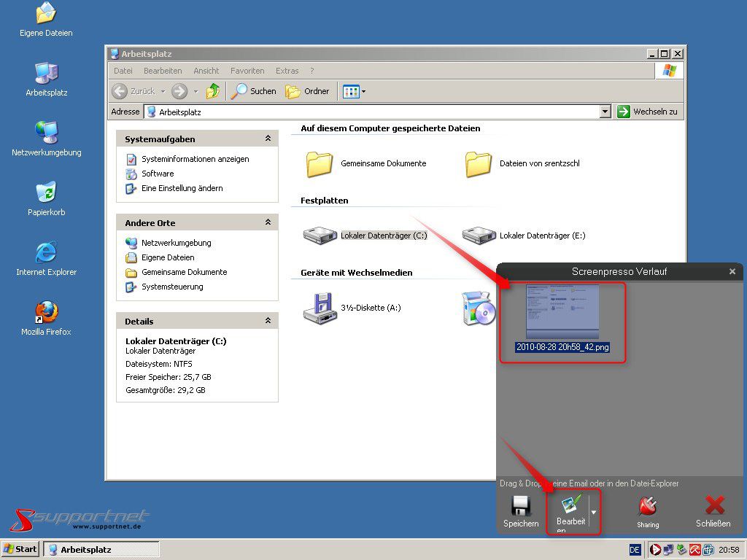Viewport: 747px width, 560px height.
Task: Select the 3½-Diskette (A:) drive icon
Action: (319, 308)
